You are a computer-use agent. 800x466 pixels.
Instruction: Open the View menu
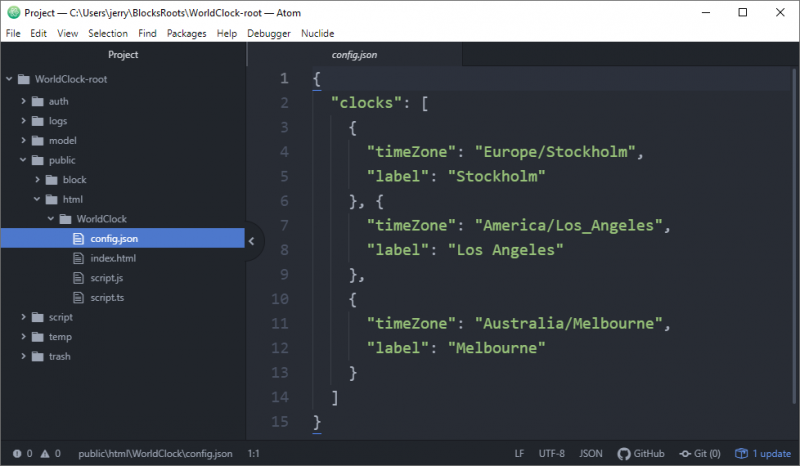click(67, 33)
